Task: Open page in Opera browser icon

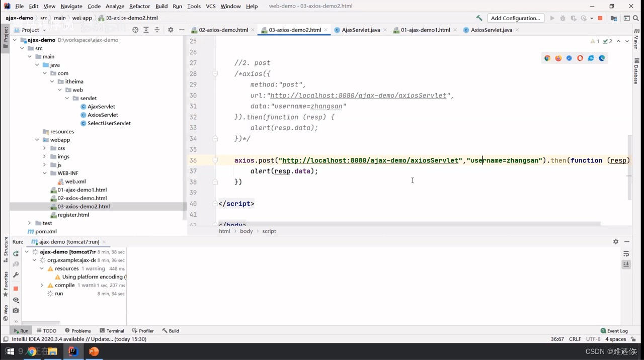Action: pyautogui.click(x=580, y=58)
